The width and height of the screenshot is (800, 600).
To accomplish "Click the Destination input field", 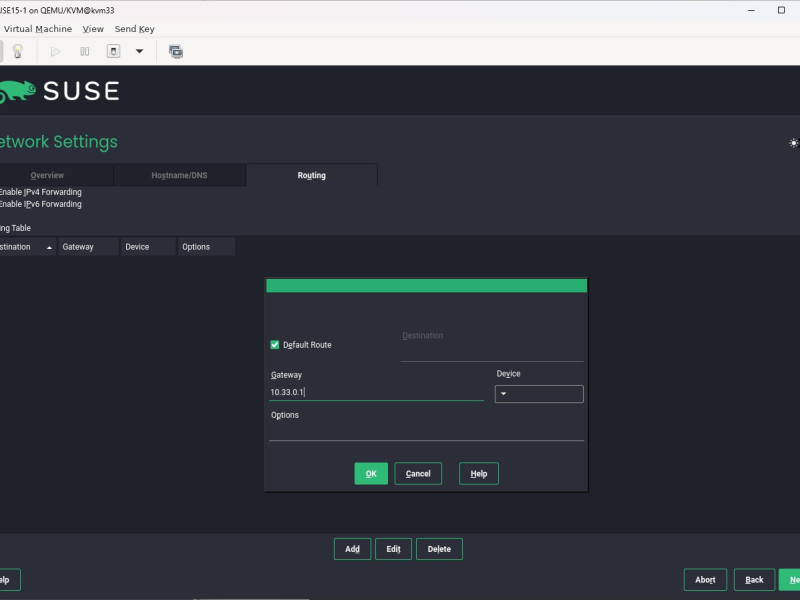I will point(492,353).
